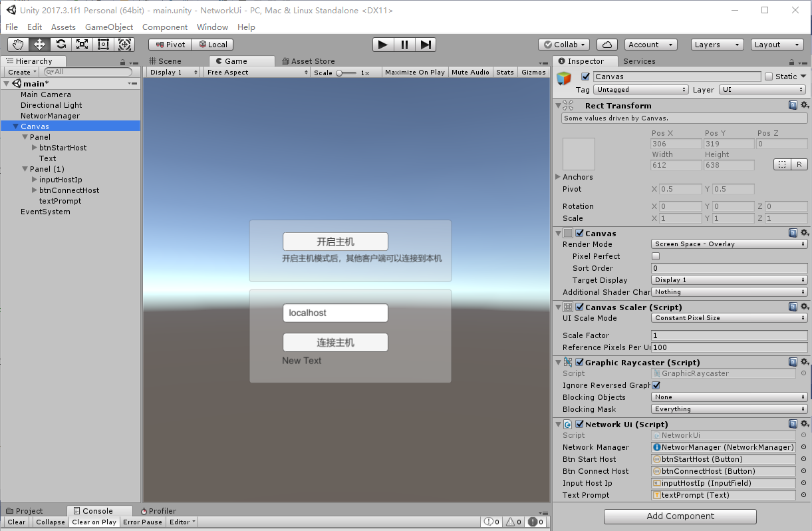Open object picker for Network Manager field
Image resolution: width=812 pixels, height=531 pixels.
(803, 447)
